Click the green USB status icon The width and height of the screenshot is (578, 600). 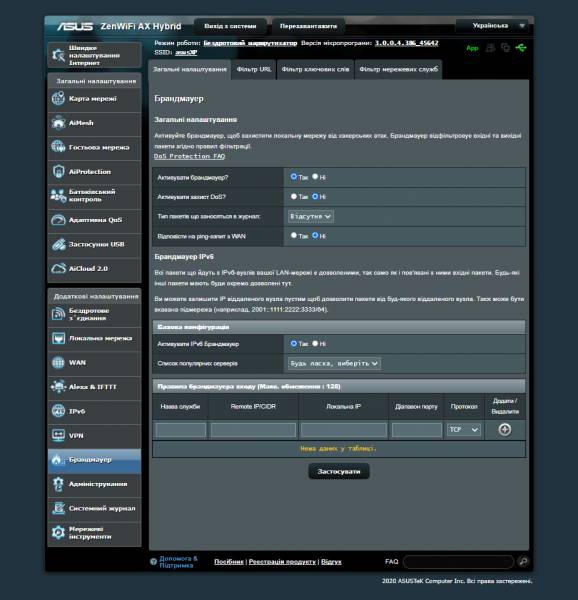pos(521,48)
